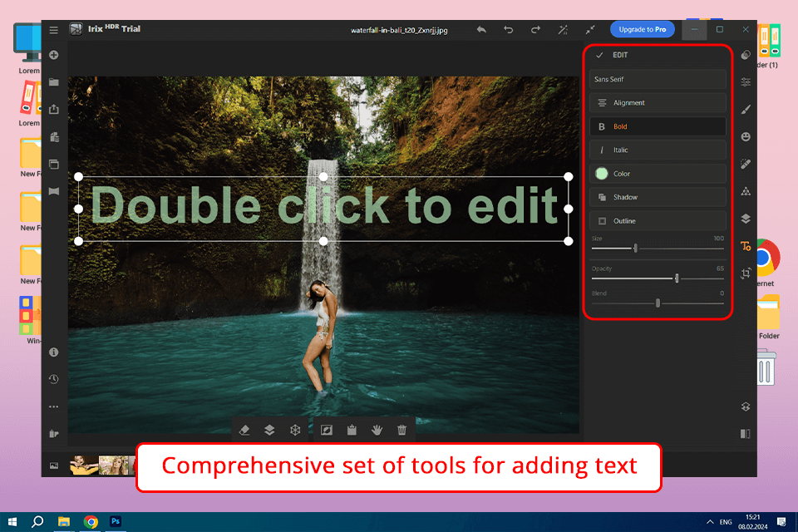This screenshot has width=798, height=532.
Task: Open the filters overlapping circles icon
Action: tap(746, 55)
